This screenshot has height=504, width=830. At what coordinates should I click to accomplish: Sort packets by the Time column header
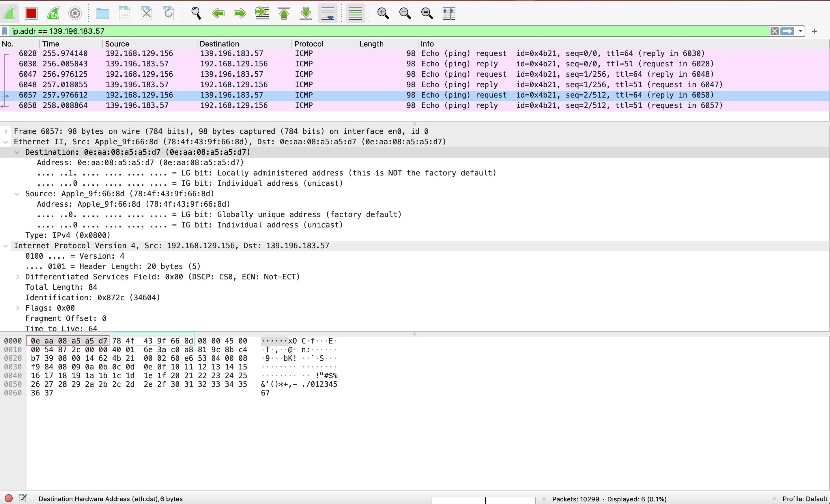[x=51, y=44]
